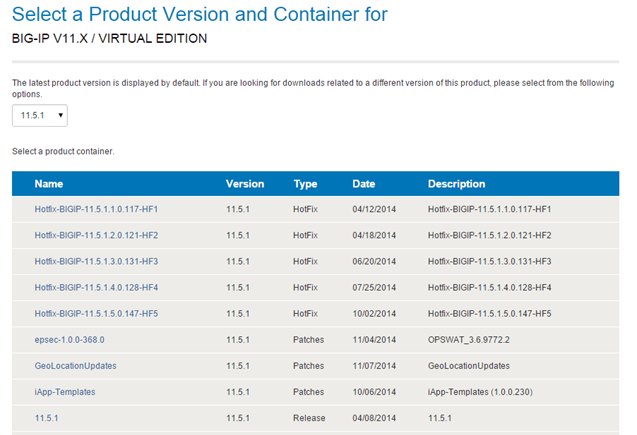The height and width of the screenshot is (435, 637).
Task: Click the Type column header
Action: coord(305,184)
